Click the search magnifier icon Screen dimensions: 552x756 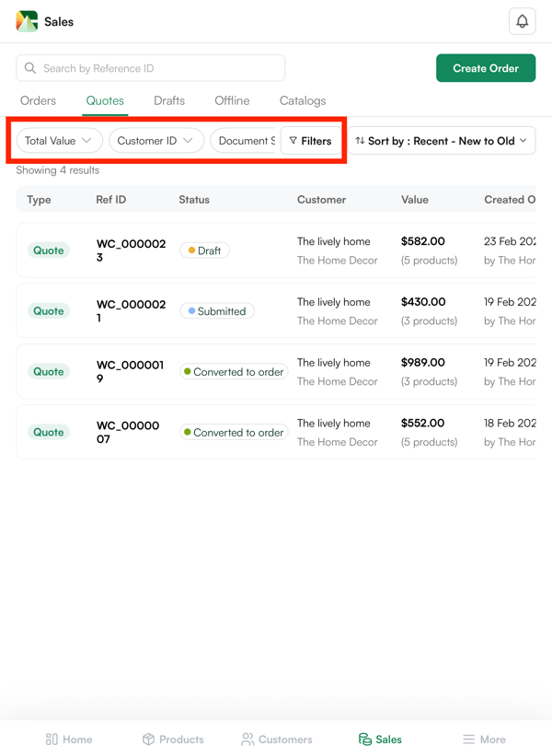coord(30,68)
